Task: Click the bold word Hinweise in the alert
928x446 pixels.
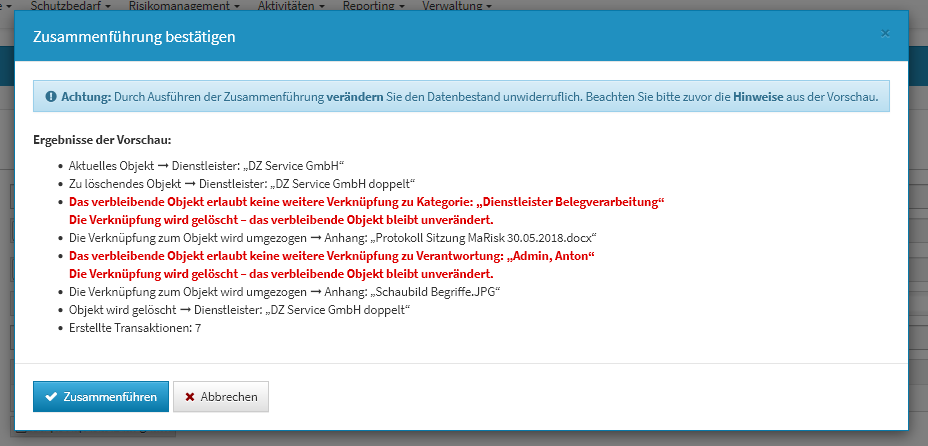Action: 758,96
